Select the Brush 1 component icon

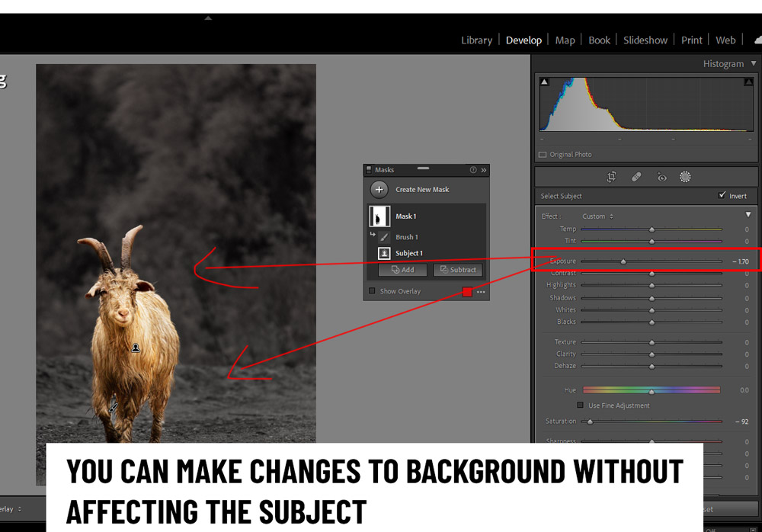tap(384, 237)
